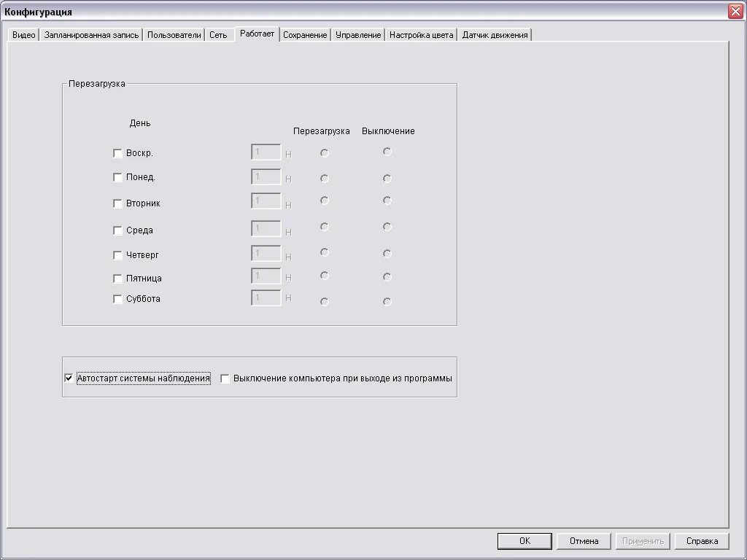Select Перезагрузка radio for Пятница
The width and height of the screenshot is (747, 560).
click(325, 276)
